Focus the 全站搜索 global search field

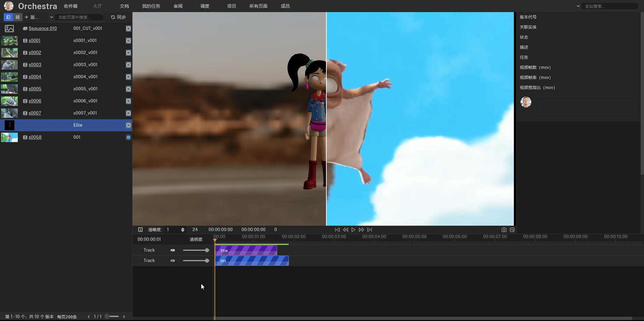click(x=610, y=6)
